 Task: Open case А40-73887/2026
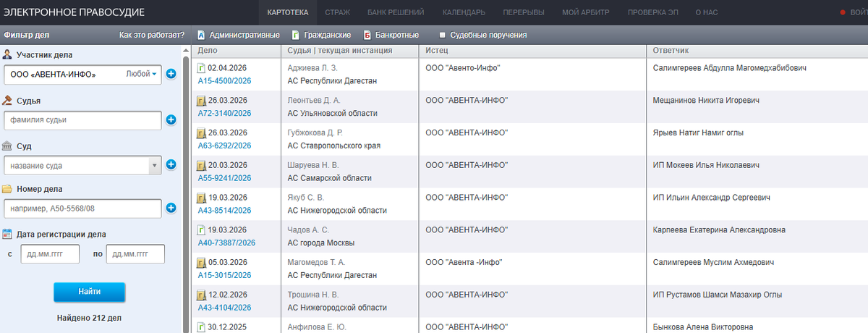[227, 243]
